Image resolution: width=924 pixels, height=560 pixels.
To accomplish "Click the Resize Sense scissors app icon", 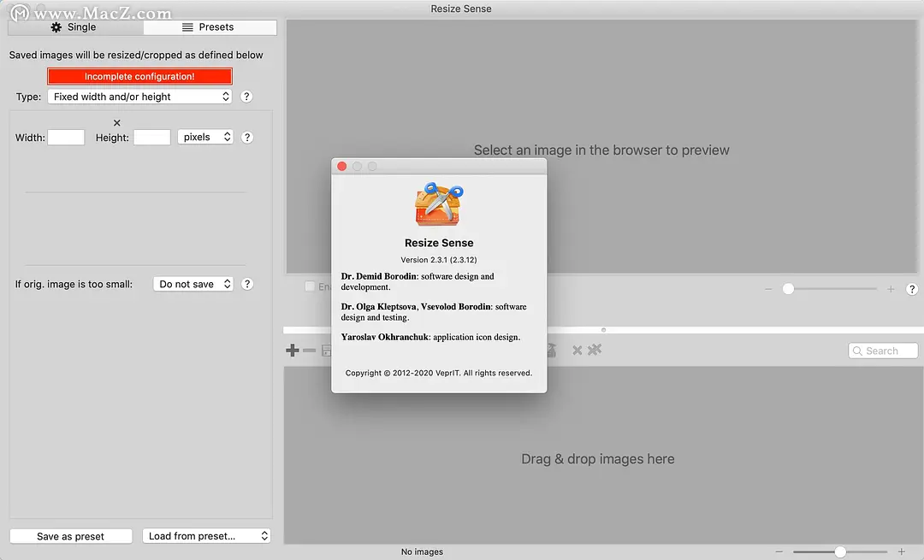I will 439,204.
